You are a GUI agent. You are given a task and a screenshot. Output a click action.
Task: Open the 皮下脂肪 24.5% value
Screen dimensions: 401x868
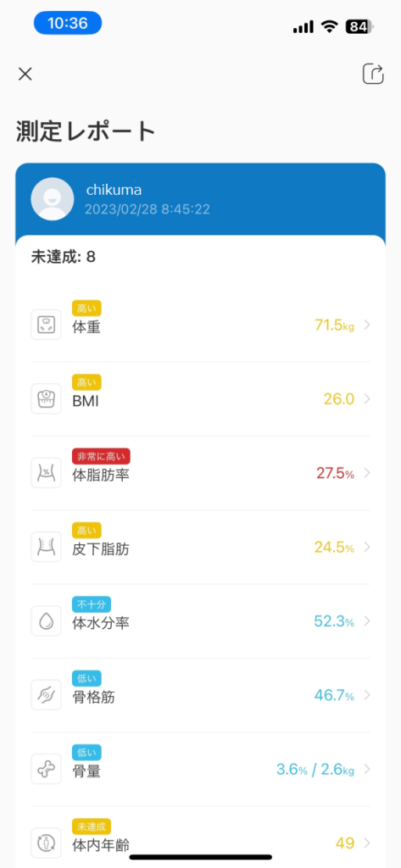[334, 547]
